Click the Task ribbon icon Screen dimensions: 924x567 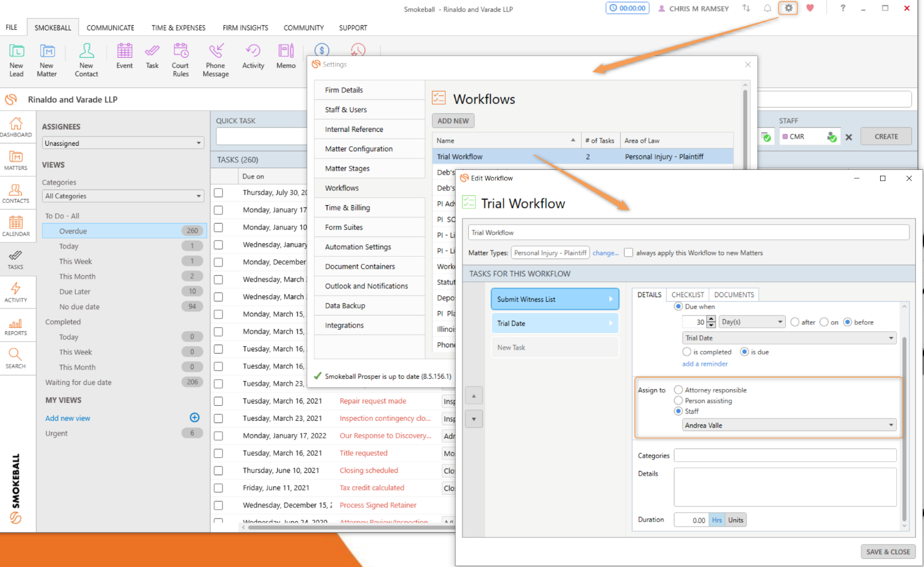(x=152, y=56)
